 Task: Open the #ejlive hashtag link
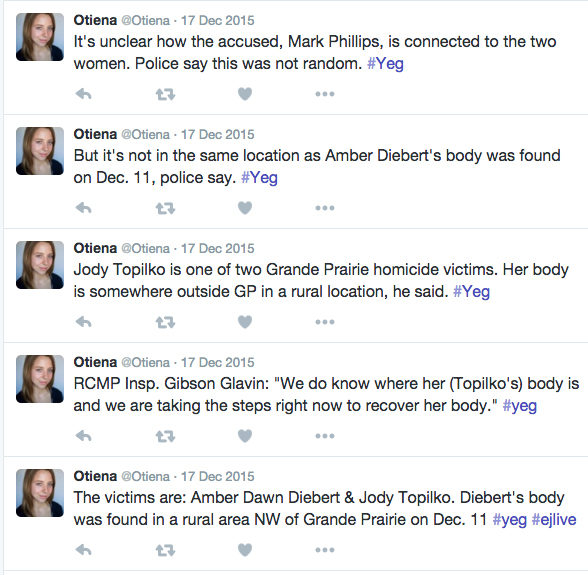pos(554,520)
